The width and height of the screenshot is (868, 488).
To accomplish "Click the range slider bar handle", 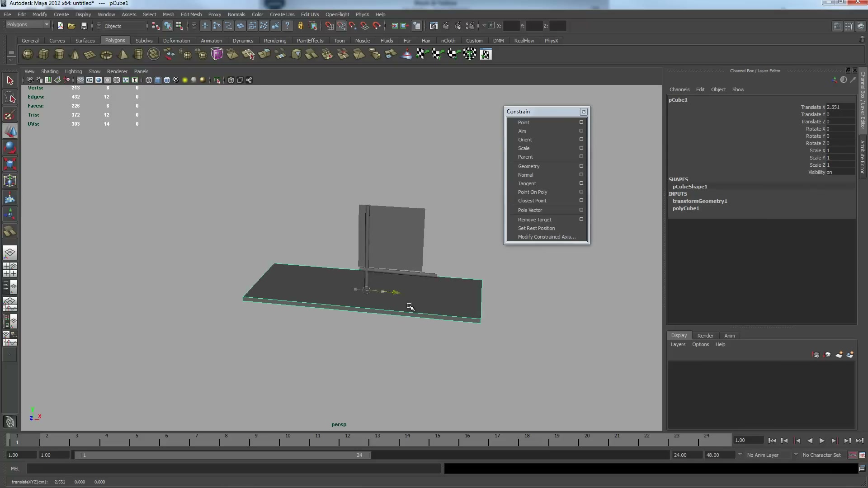I will [223, 455].
